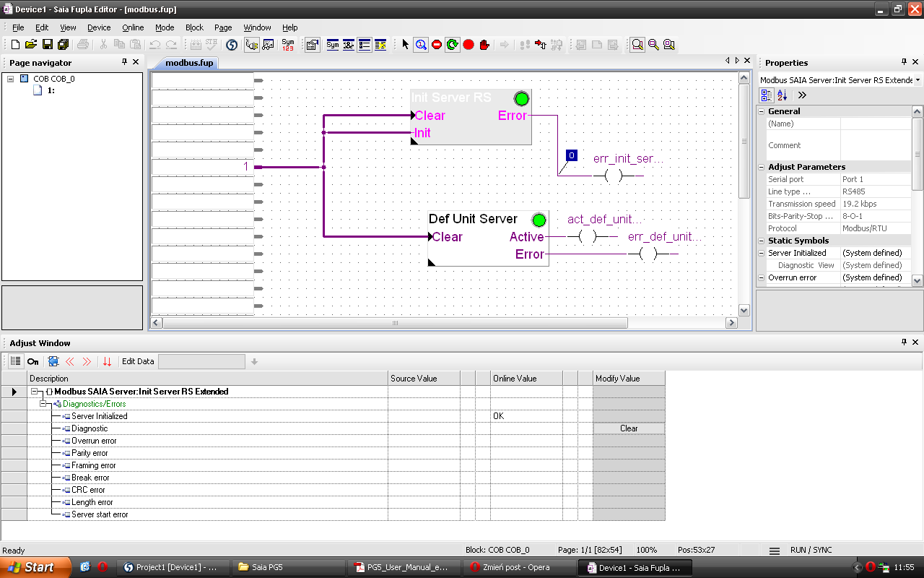Open the Properties object dropdown
The height and width of the screenshot is (578, 924).
click(x=918, y=80)
